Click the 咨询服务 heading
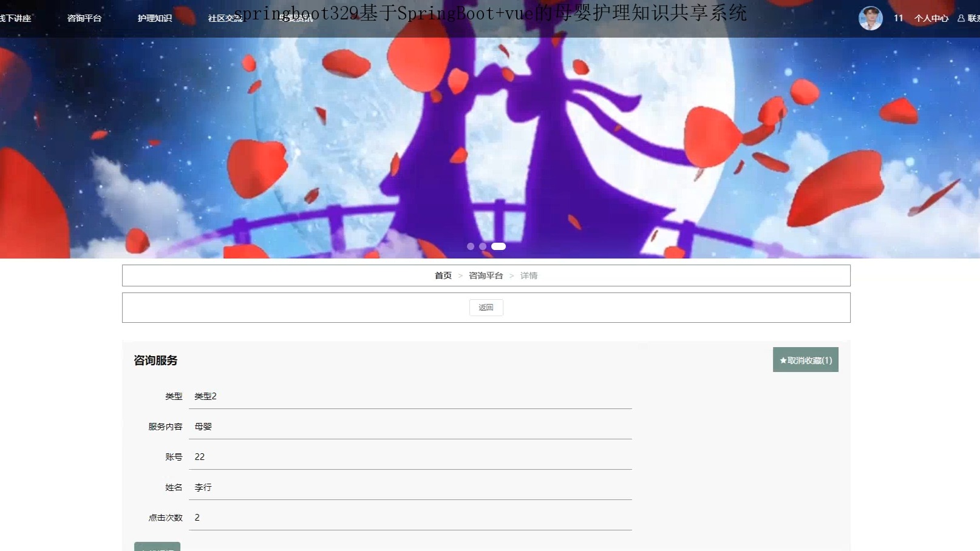The width and height of the screenshot is (980, 551). pos(155,360)
